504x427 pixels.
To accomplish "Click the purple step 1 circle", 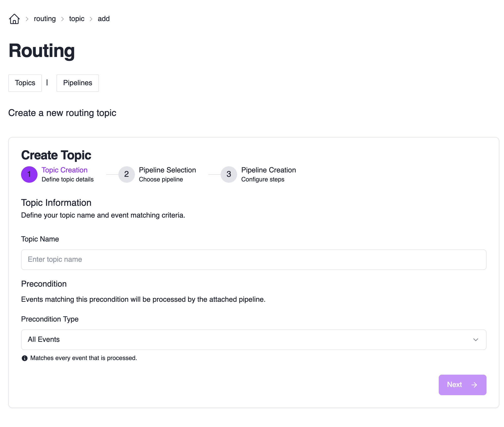I will pyautogui.click(x=29, y=174).
